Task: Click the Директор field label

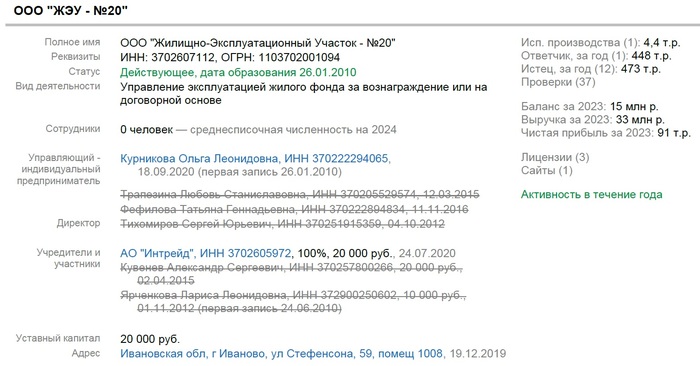Action: click(x=78, y=223)
